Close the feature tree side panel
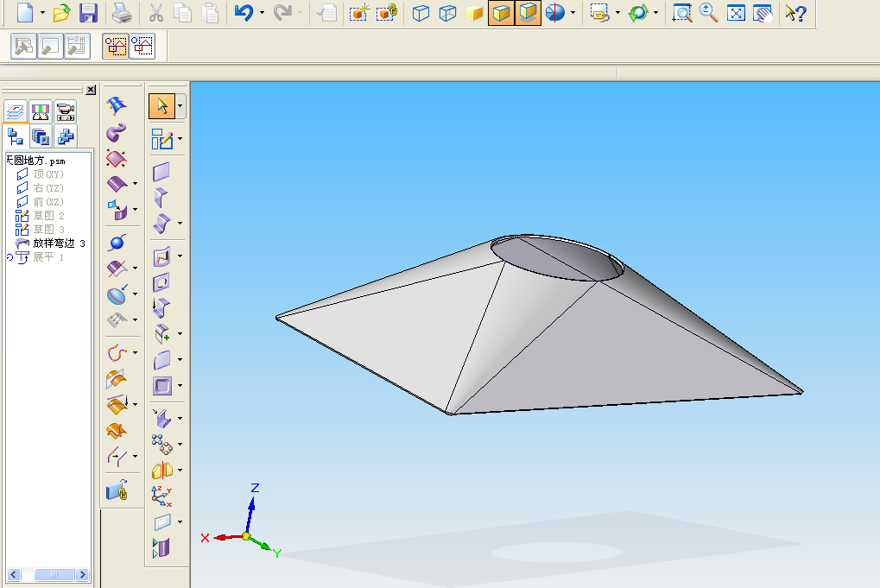The width and height of the screenshot is (880, 588). [91, 90]
